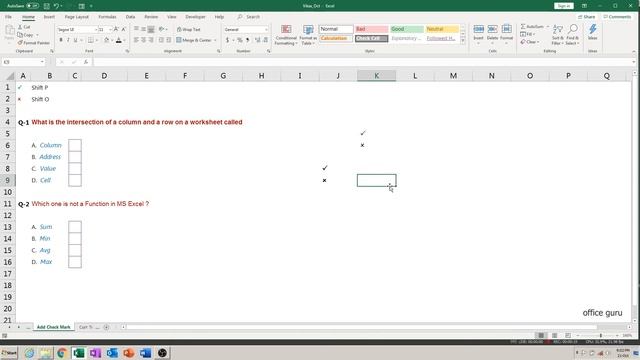Click the Increase Indent icon
The width and height of the screenshot is (640, 360).
click(x=169, y=40)
